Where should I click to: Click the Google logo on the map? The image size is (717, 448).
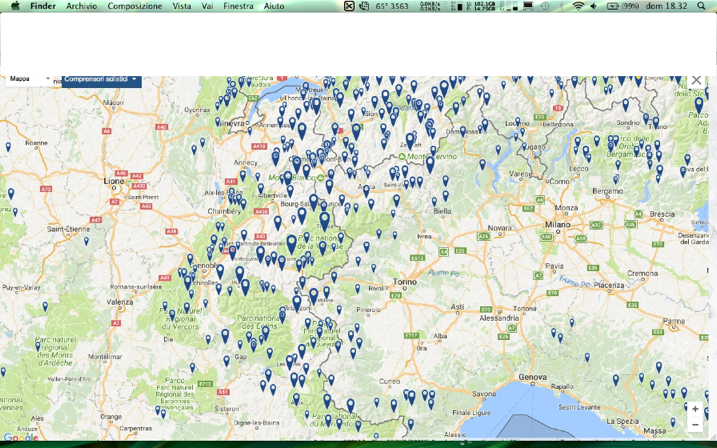point(20,437)
